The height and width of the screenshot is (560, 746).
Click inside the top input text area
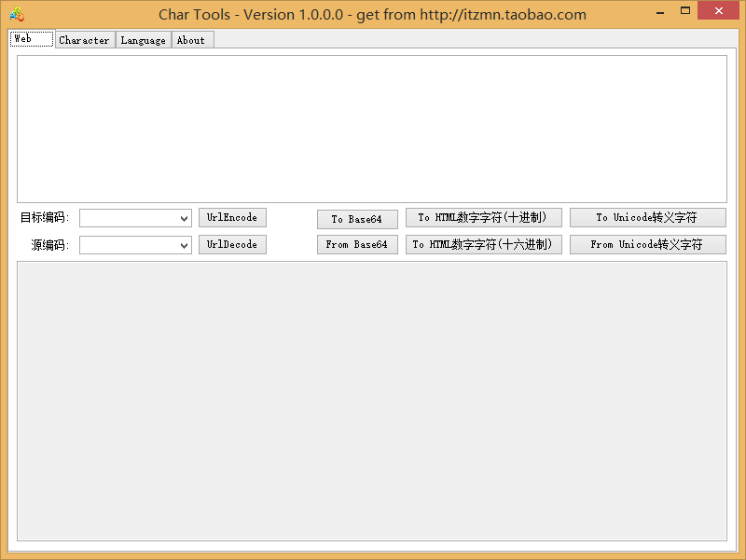tap(372, 129)
